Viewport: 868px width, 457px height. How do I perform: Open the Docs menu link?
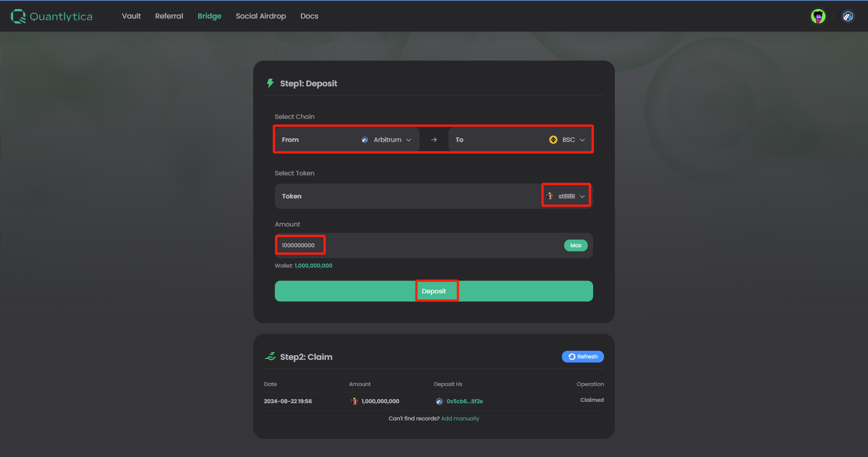click(x=309, y=16)
